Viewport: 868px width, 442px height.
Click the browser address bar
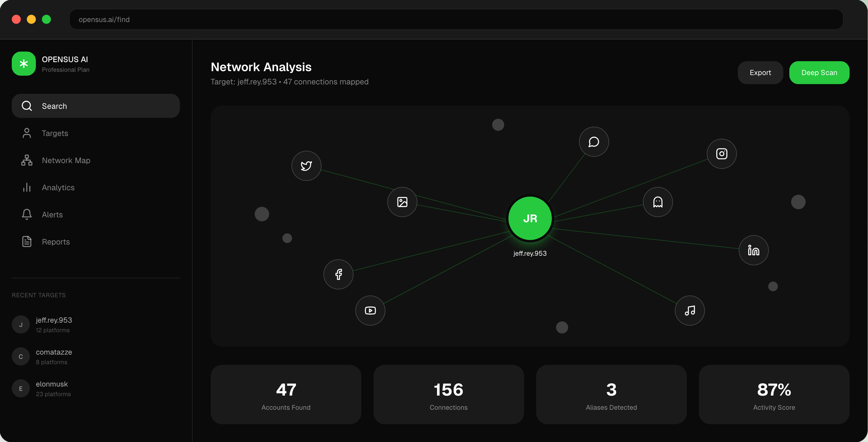pos(456,20)
